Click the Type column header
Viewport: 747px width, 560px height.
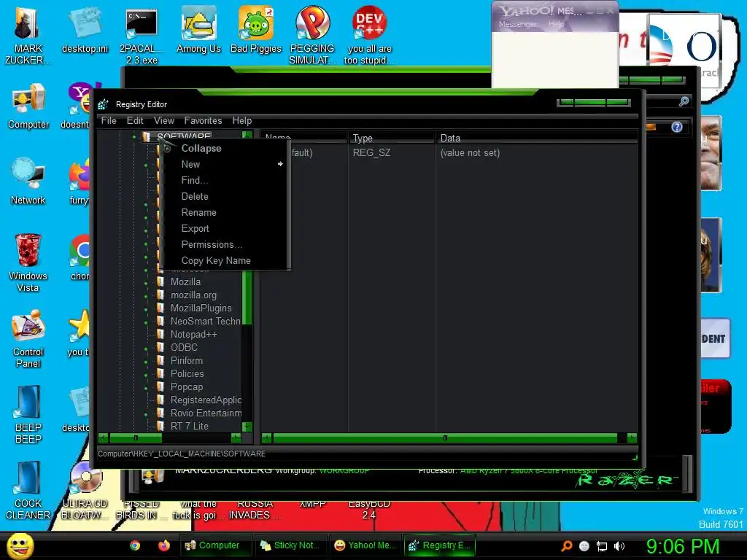tap(392, 138)
